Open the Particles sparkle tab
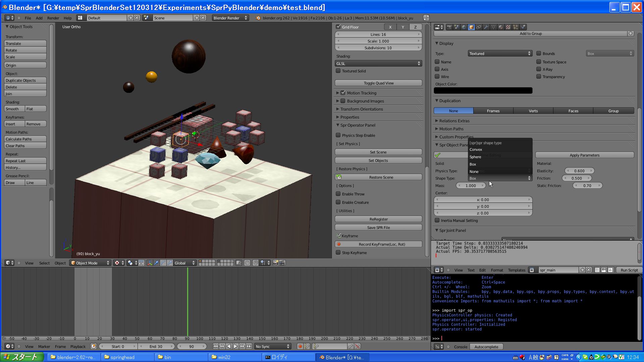644x362 pixels. (516, 27)
